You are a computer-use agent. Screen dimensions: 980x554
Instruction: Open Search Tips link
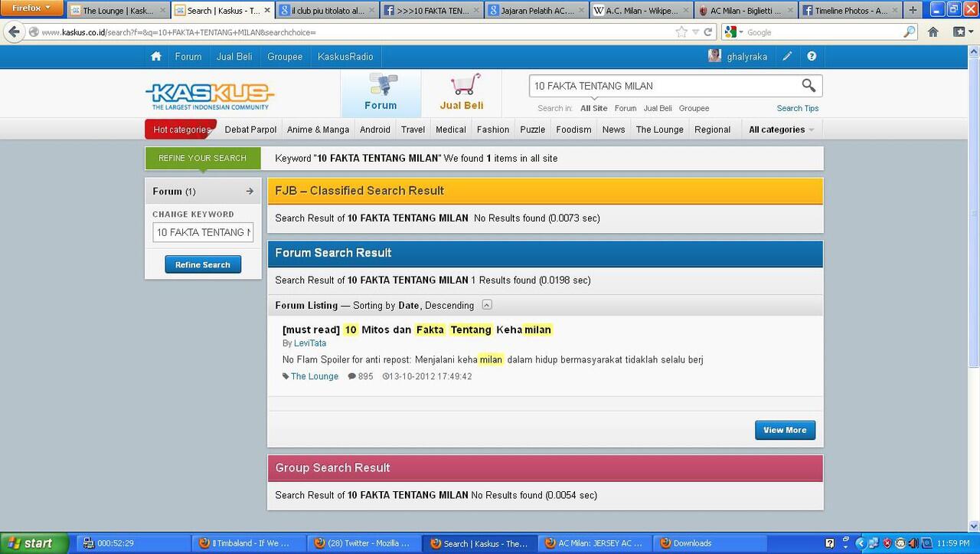pyautogui.click(x=798, y=108)
